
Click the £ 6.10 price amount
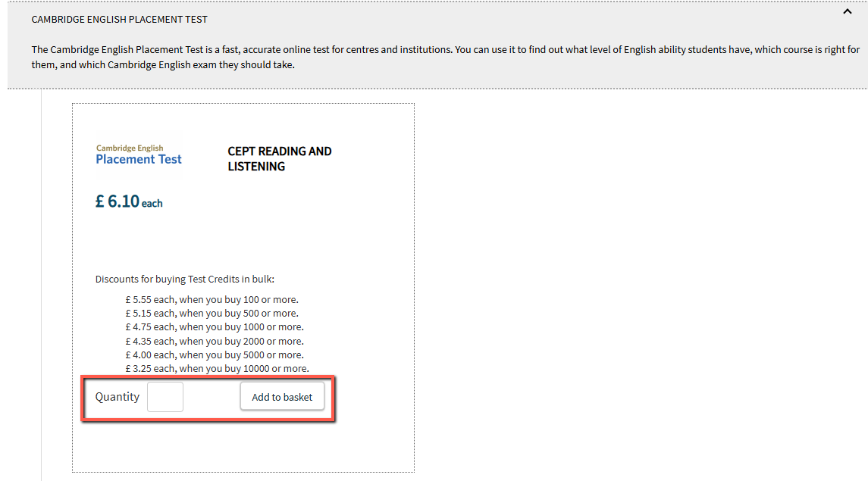(118, 201)
